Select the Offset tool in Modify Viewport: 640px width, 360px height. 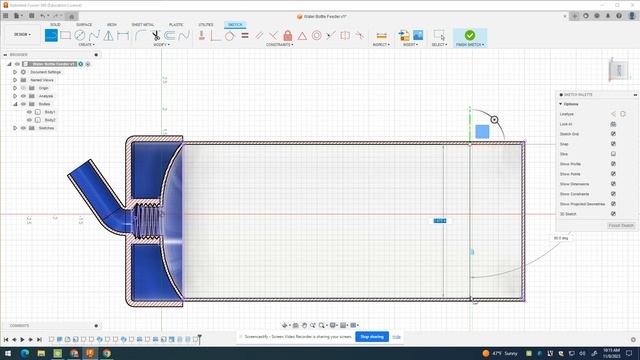170,36
